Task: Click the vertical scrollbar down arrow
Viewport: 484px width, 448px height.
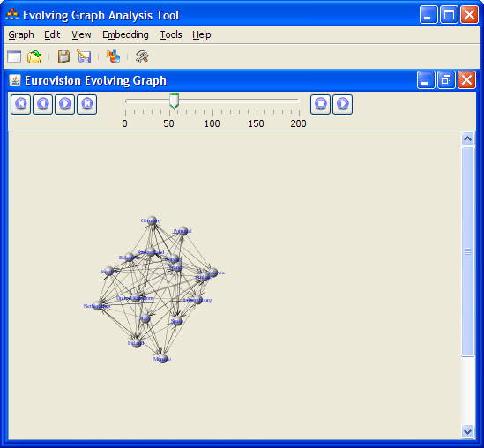Action: click(467, 431)
